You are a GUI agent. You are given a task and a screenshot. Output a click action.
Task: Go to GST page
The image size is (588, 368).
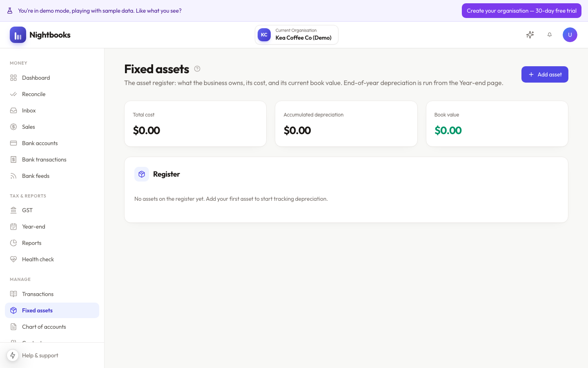[52, 210]
